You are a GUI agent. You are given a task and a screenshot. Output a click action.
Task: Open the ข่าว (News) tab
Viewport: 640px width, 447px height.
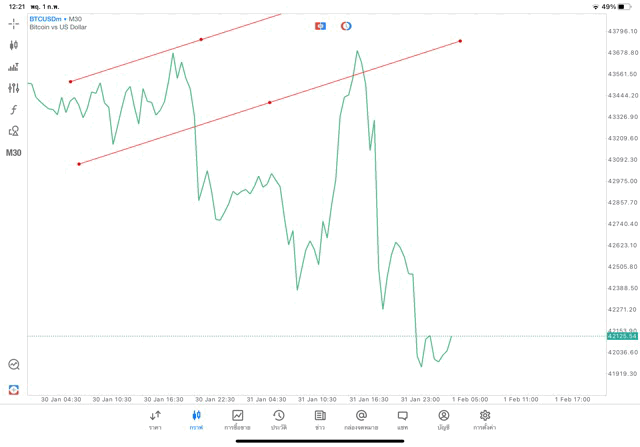pyautogui.click(x=320, y=419)
